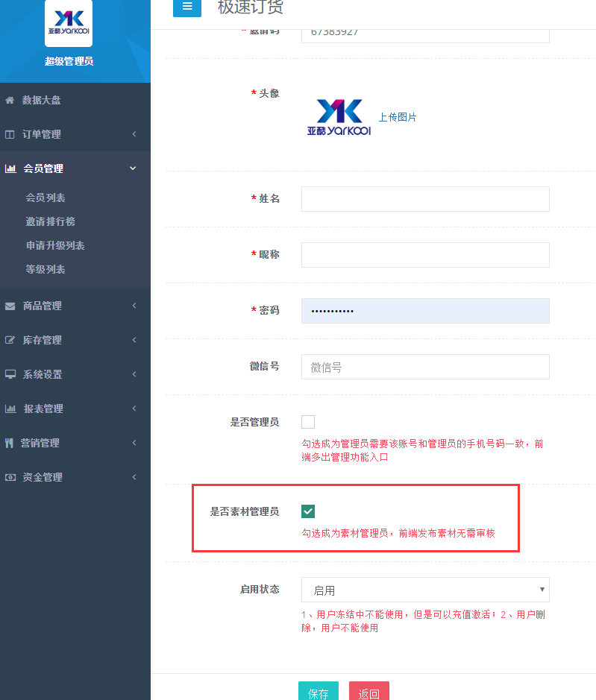The image size is (596, 700).
Task: Expand 系统设置 with its chevron
Action: pyautogui.click(x=134, y=374)
